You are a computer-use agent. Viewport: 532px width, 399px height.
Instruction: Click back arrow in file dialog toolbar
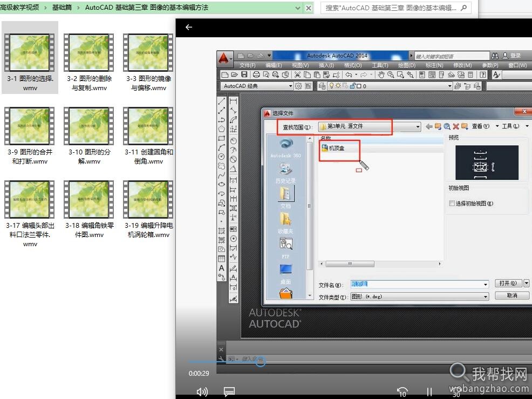click(x=429, y=127)
